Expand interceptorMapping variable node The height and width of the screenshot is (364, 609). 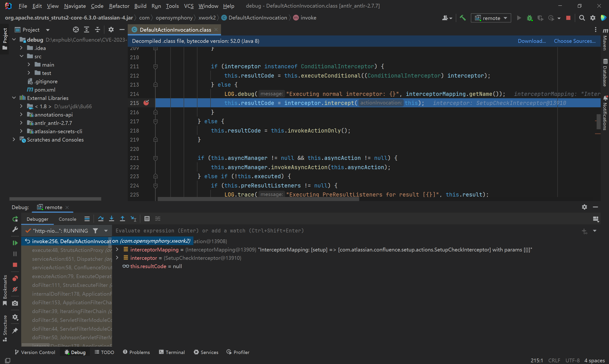click(117, 250)
